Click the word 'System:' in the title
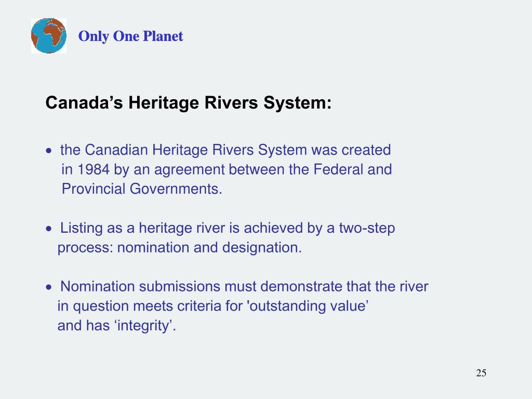The width and height of the screenshot is (532, 399). (298, 102)
